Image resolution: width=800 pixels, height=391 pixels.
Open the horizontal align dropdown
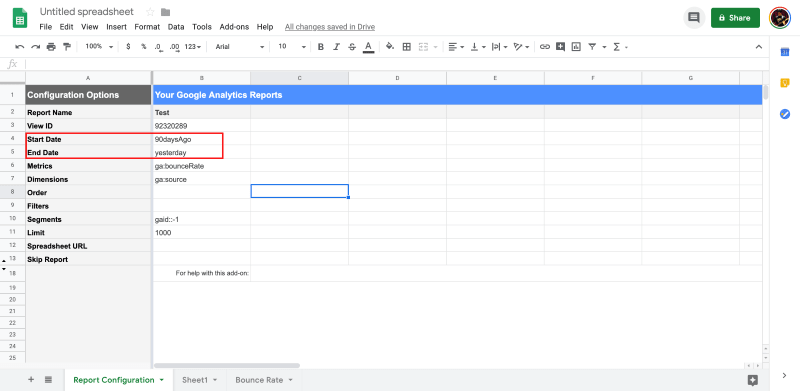tap(456, 47)
